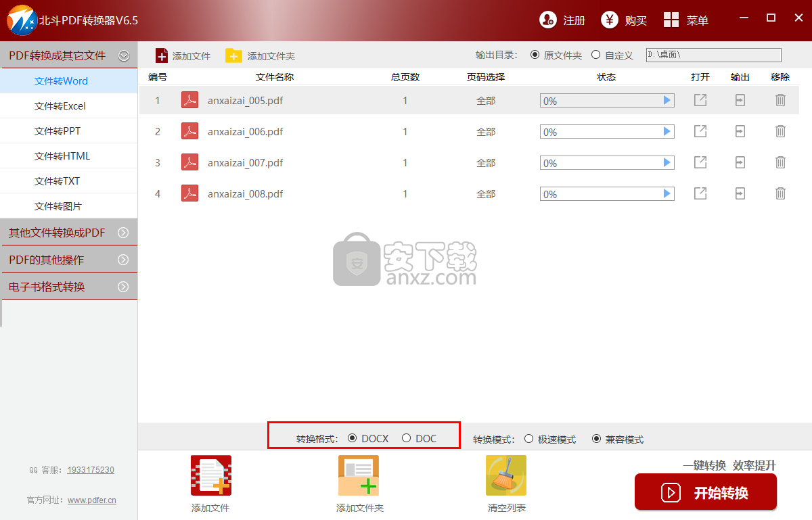Select 文件转Word in sidebar
The image size is (812, 520).
click(x=68, y=81)
